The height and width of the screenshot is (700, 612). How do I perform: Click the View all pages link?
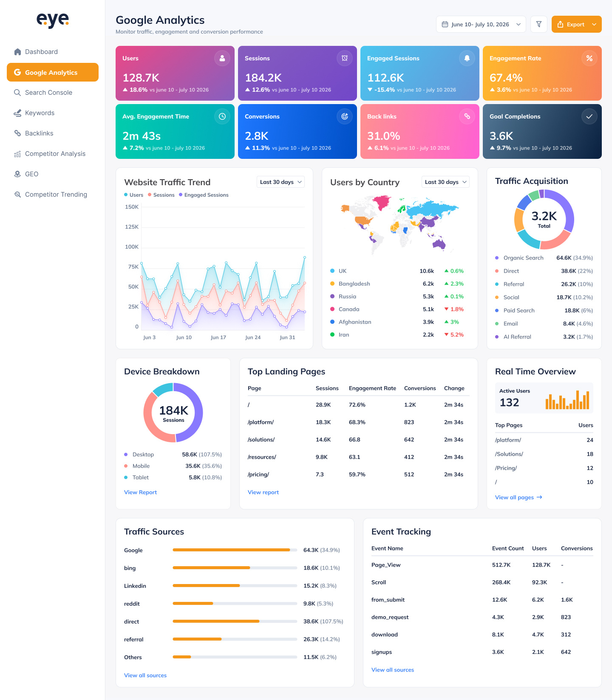(519, 497)
